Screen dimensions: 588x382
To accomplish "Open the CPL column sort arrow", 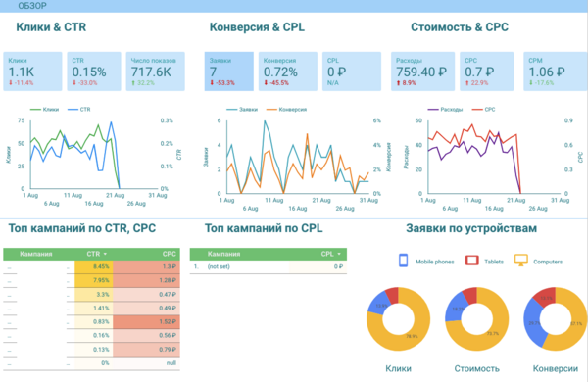I will 339,254.
